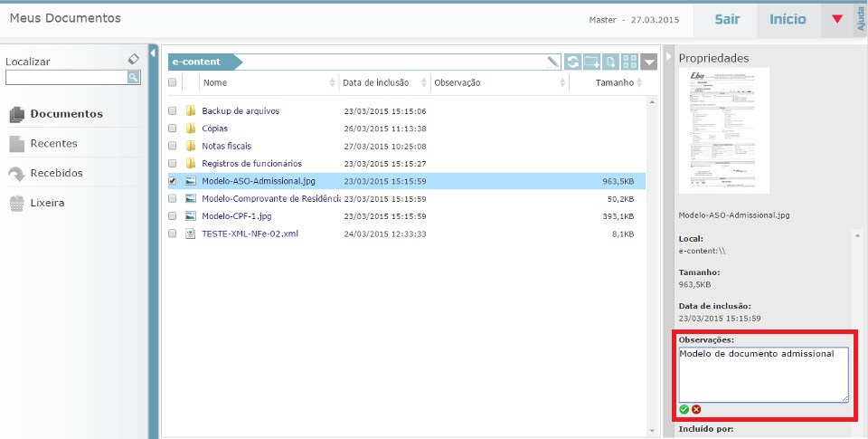This screenshot has width=868, height=439.
Task: Click the Lixeira trash icon
Action: coord(16,204)
